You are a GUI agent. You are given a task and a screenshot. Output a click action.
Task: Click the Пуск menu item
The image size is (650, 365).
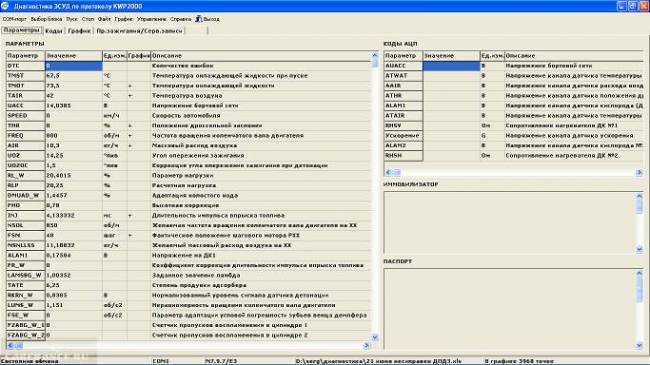72,19
